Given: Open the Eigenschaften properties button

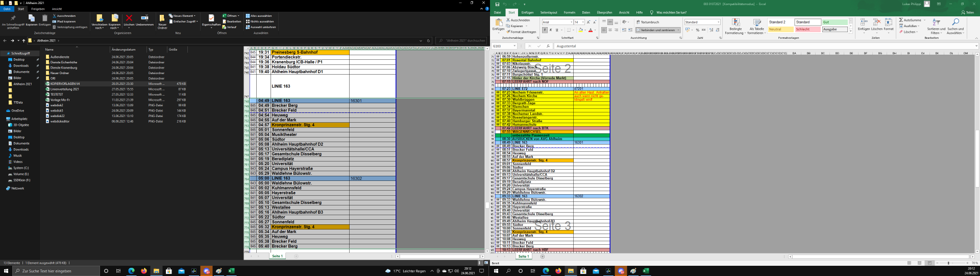Looking at the screenshot, I should tap(211, 19).
